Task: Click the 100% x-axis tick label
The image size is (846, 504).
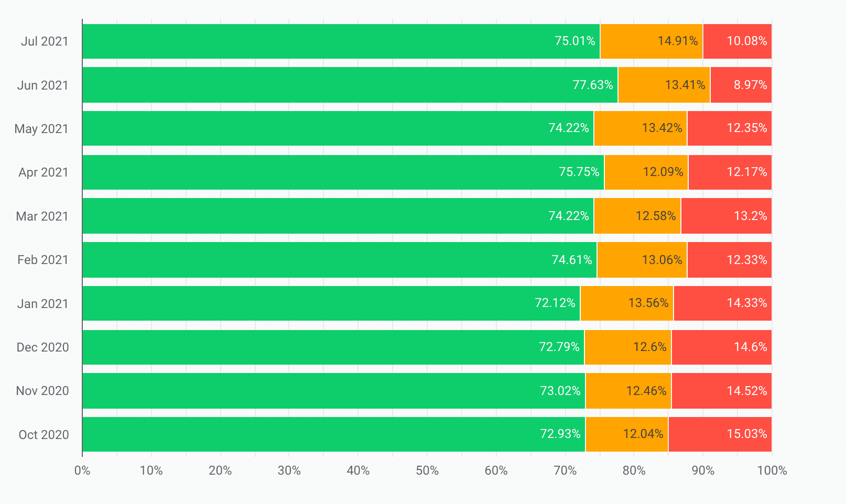Action: pos(772,470)
